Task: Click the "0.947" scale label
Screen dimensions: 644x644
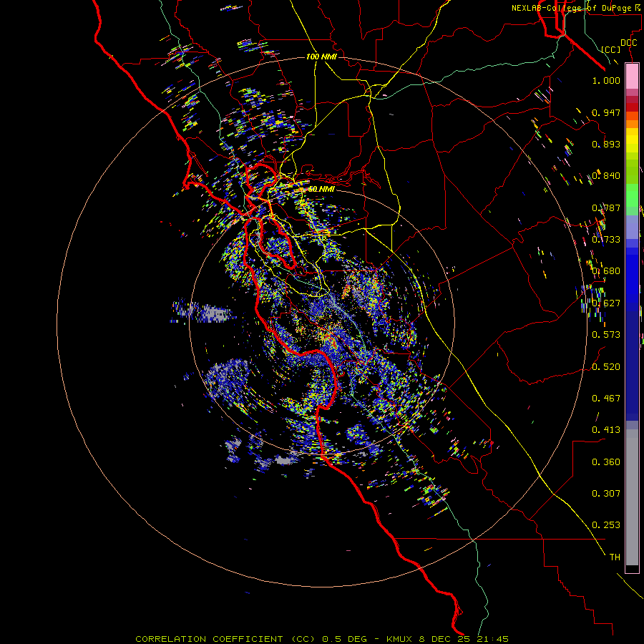Action: click(606, 112)
